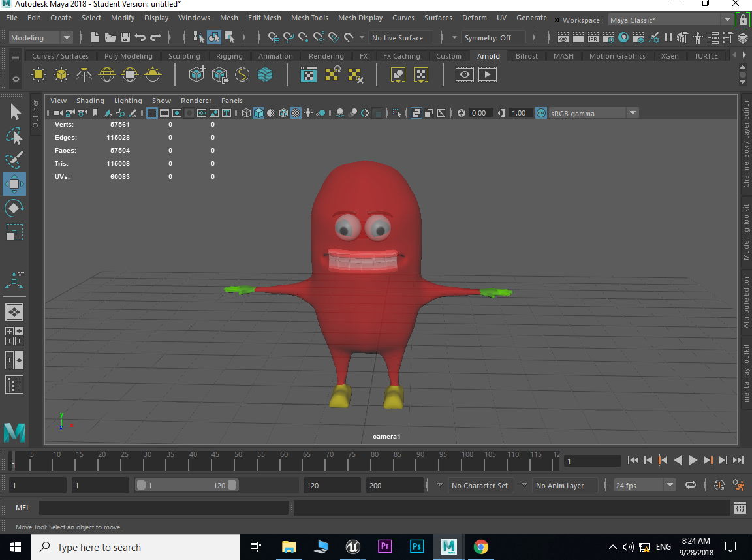752x560 pixels.
Task: Open the sRGB gamma dropdown
Action: tap(632, 112)
